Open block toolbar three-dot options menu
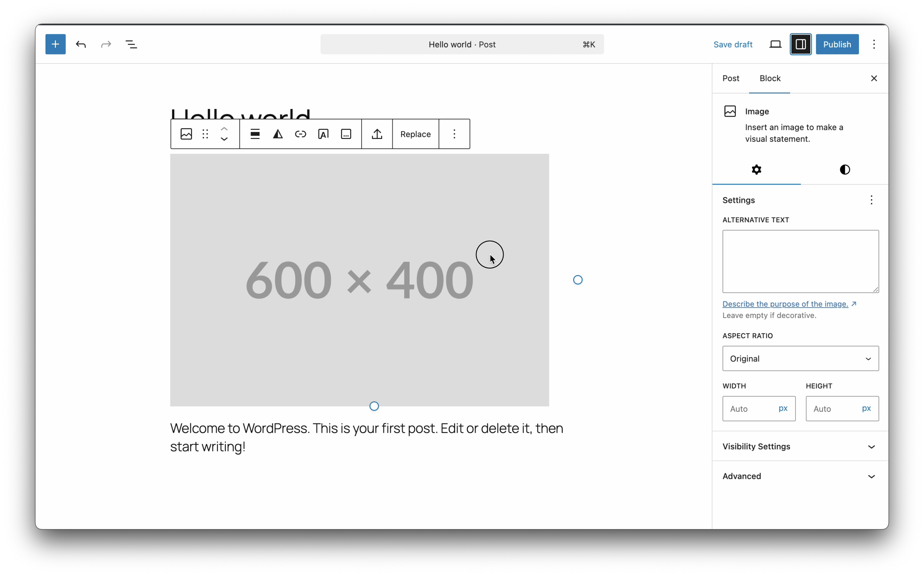The height and width of the screenshot is (576, 924). click(454, 134)
